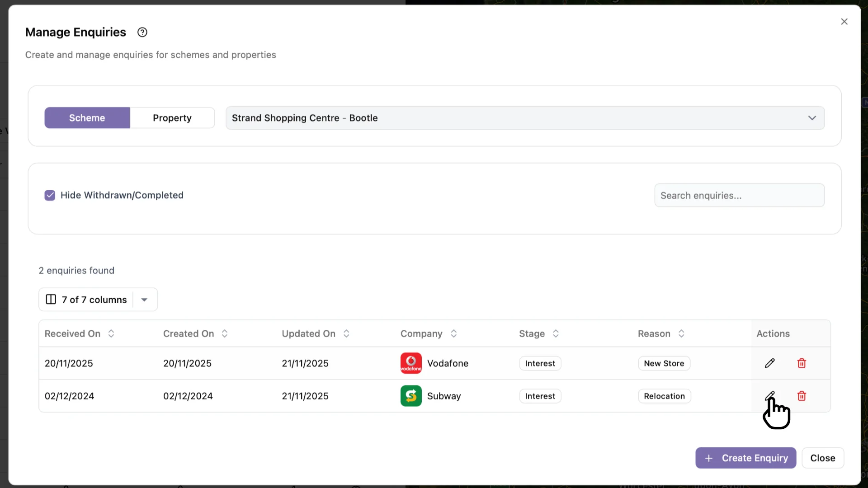Image resolution: width=868 pixels, height=488 pixels.
Task: Toggle sorting on the Reason column
Action: point(682,333)
